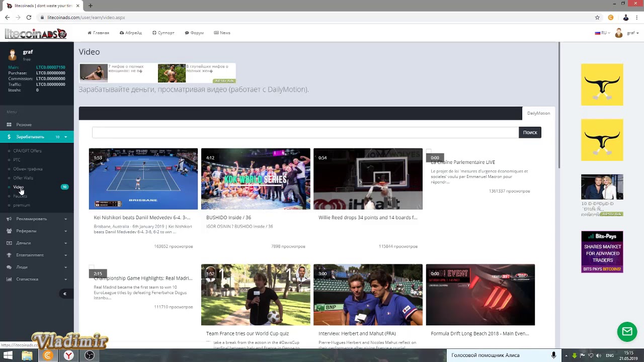Open a new browser tab
This screenshot has width=644, height=362.
click(x=91, y=6)
